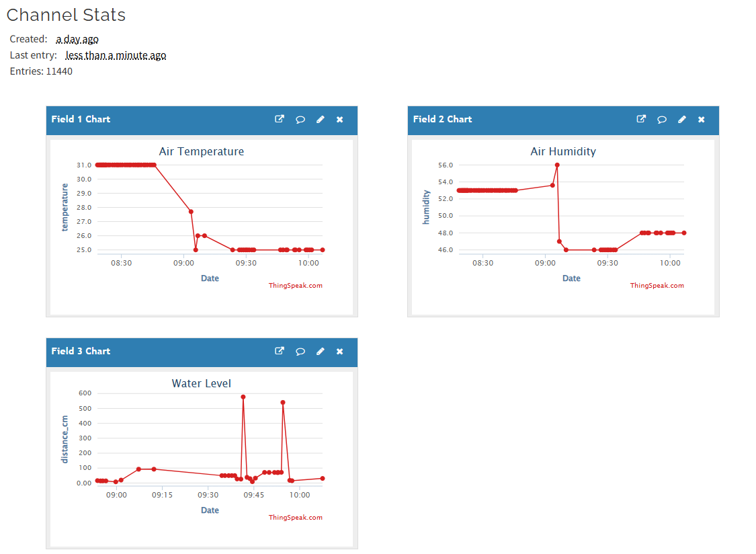Click the temperature y-axis label
This screenshot has width=756, height=554.
click(65, 208)
